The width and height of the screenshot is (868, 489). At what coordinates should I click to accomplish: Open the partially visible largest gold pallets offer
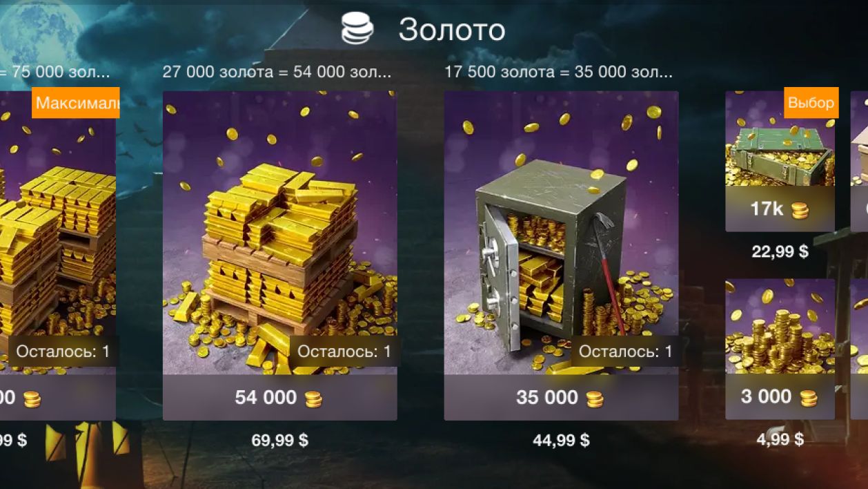coord(58,256)
